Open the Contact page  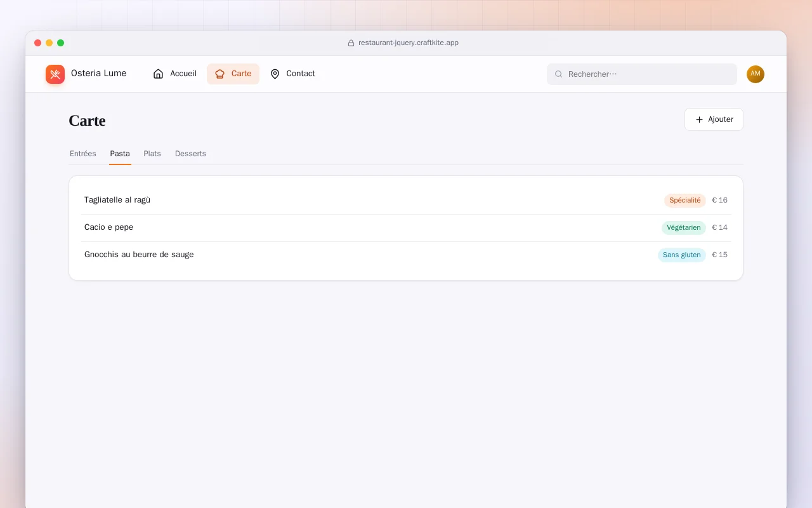tap(292, 74)
